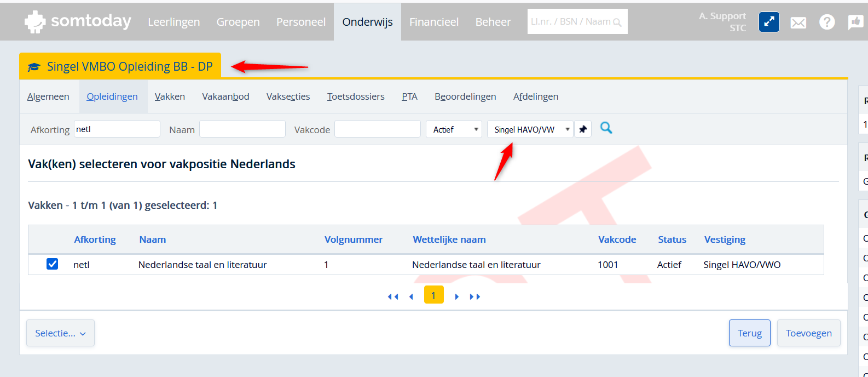Image resolution: width=868 pixels, height=377 pixels.
Task: Open the Singel HAVO/VW vestiging dropdown
Action: 530,129
